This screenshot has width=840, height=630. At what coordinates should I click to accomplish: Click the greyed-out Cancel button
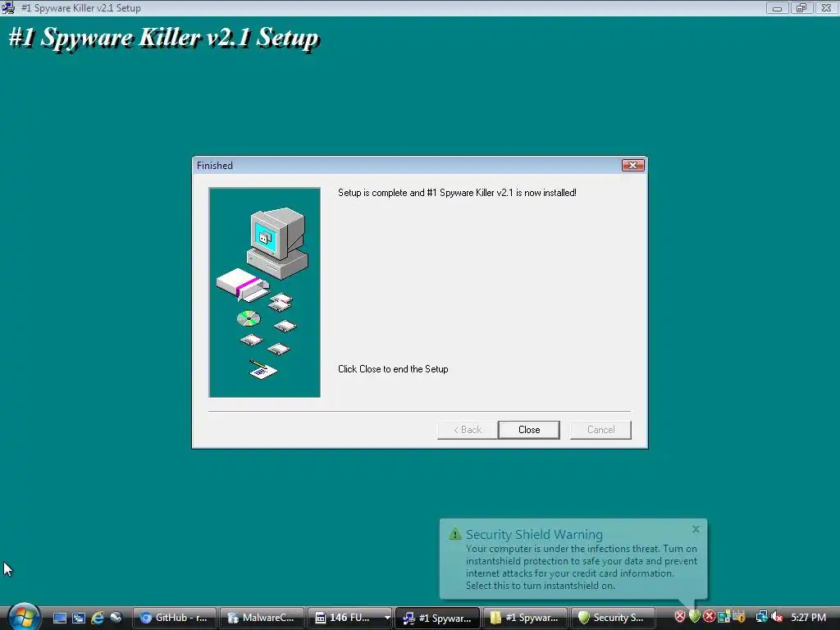pos(600,430)
